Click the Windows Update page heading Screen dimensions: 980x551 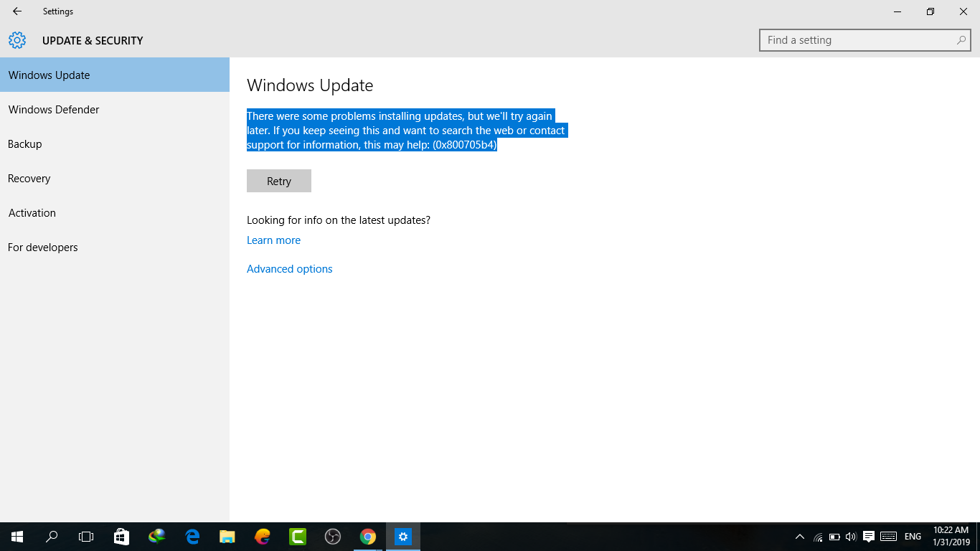(x=310, y=85)
